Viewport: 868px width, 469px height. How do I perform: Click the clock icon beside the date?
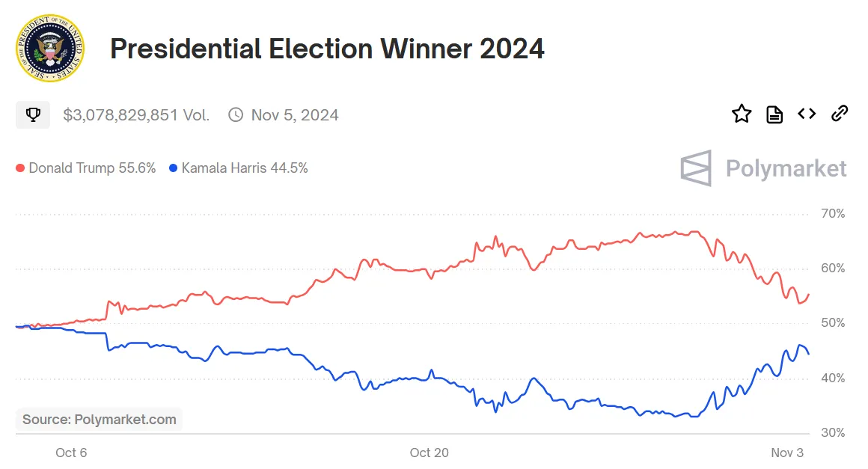pos(236,115)
